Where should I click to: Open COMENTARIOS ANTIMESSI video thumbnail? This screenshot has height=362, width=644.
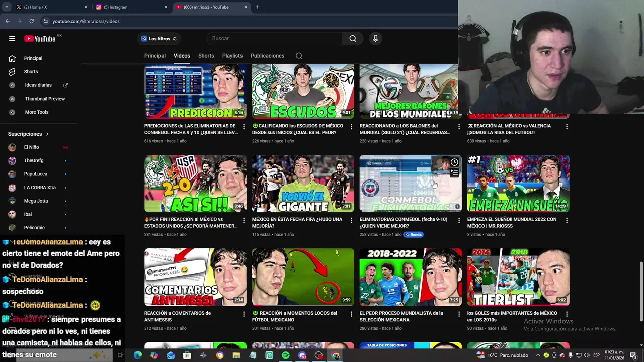click(x=195, y=277)
